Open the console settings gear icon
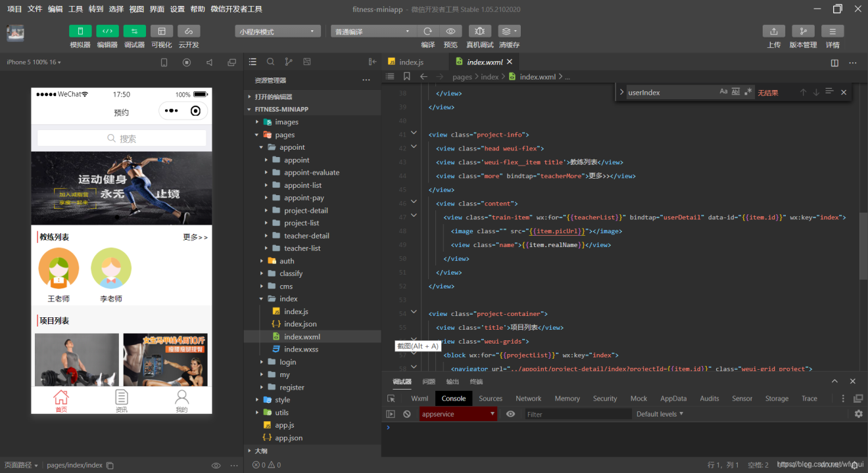This screenshot has width=868, height=473. tap(858, 414)
